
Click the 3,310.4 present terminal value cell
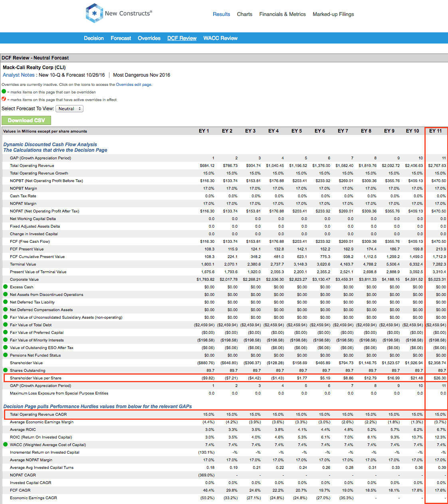pos(439,272)
